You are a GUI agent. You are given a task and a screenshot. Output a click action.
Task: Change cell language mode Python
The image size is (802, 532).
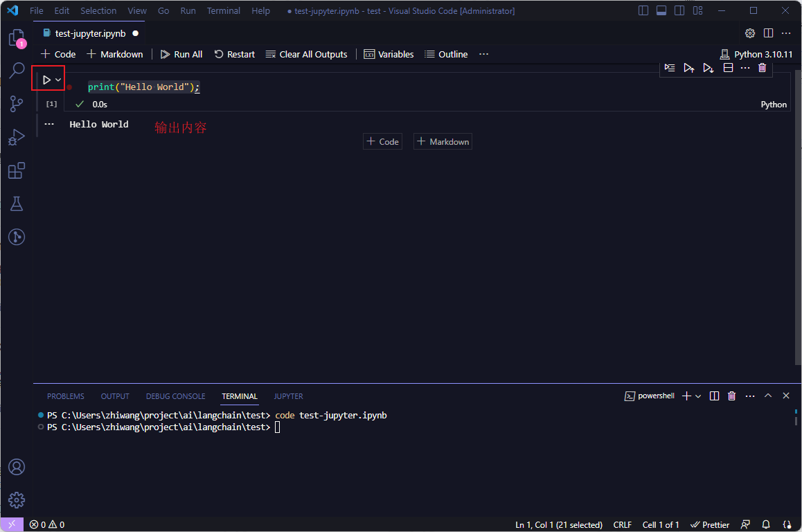pyautogui.click(x=774, y=105)
